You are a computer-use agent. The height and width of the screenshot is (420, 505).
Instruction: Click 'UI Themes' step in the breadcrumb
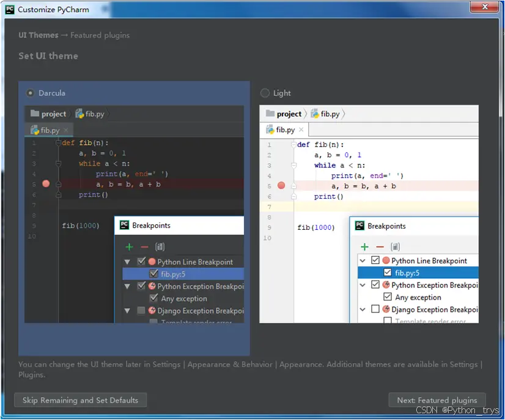click(39, 35)
